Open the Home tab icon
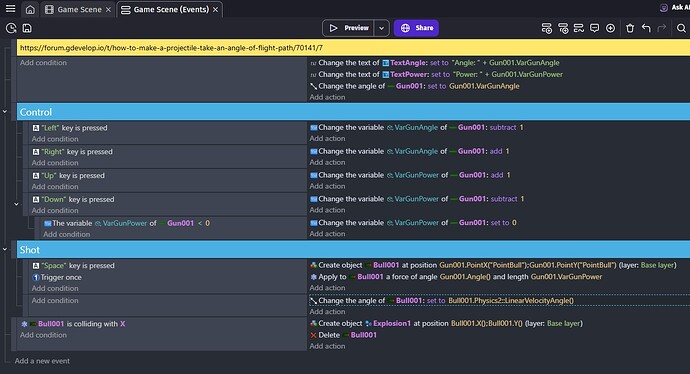The height and width of the screenshot is (374, 690). pos(30,9)
